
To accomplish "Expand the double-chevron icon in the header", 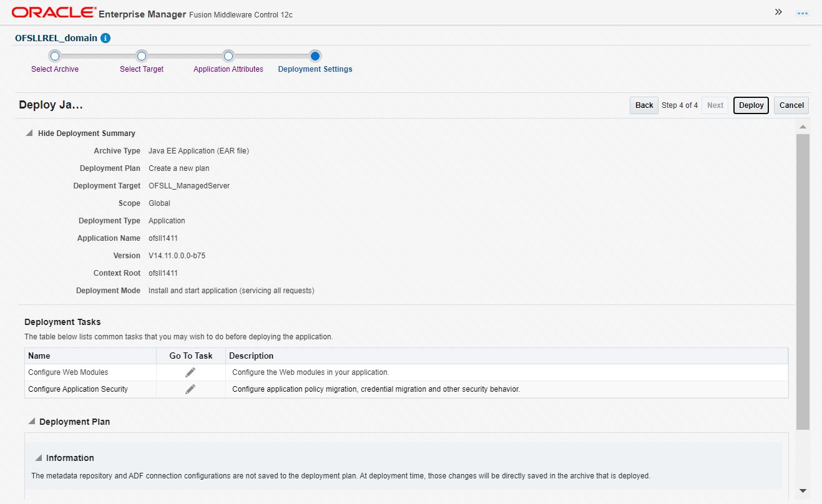I will [x=778, y=12].
